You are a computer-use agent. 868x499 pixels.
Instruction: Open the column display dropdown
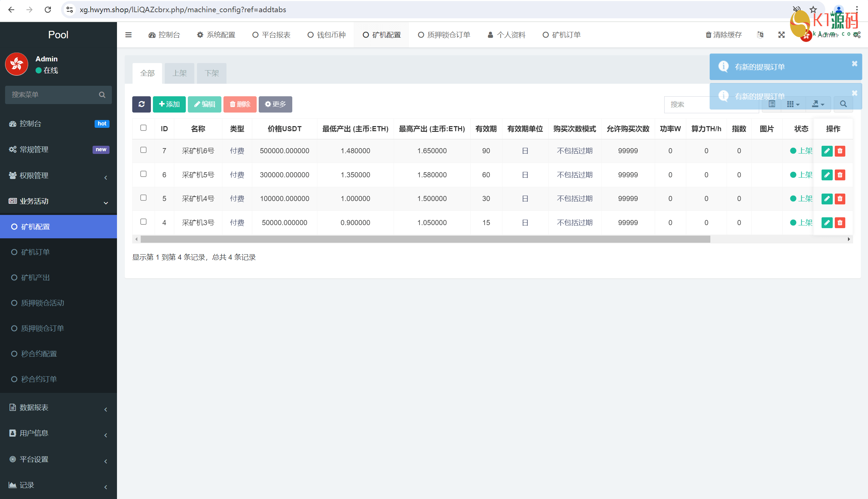[793, 104]
